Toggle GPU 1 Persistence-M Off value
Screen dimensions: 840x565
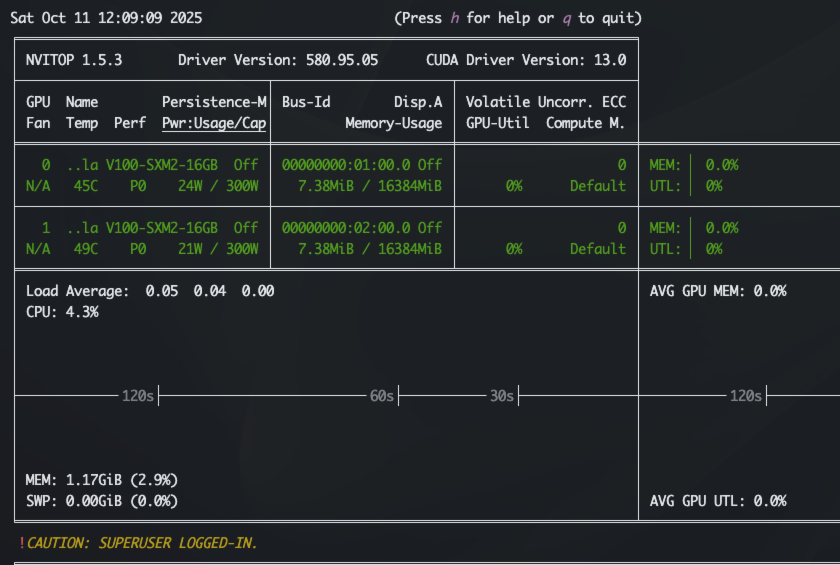point(246,228)
